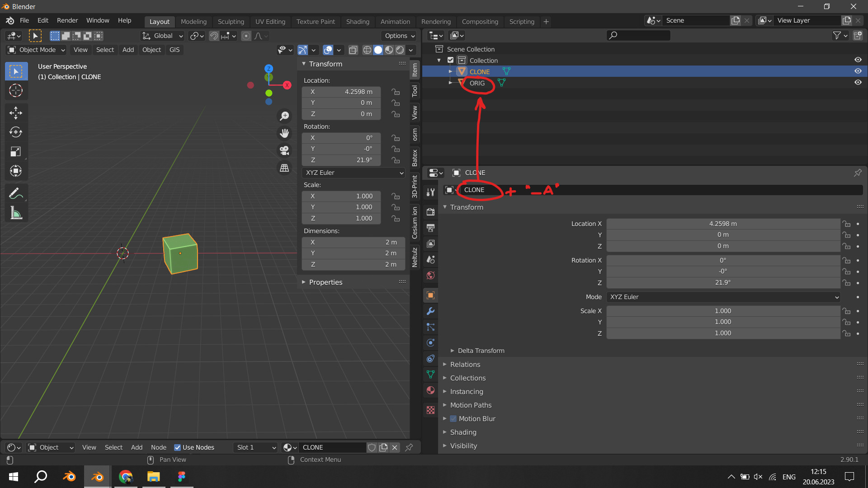Open Material properties tab
The width and height of the screenshot is (868, 488).
[x=431, y=390]
